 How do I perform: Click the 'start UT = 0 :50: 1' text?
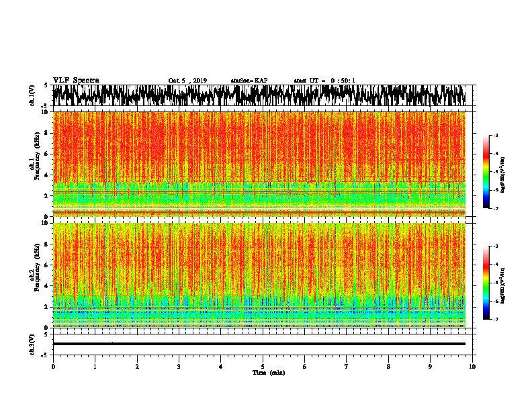tap(324, 81)
